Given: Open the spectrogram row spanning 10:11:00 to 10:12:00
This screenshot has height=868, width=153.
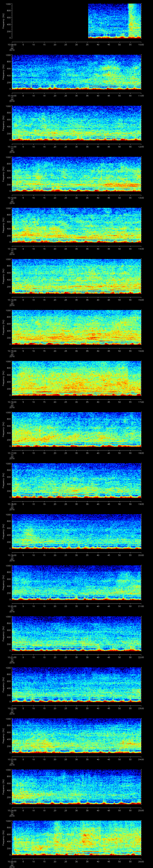Looking at the screenshot, I should pyautogui.click(x=76, y=123).
